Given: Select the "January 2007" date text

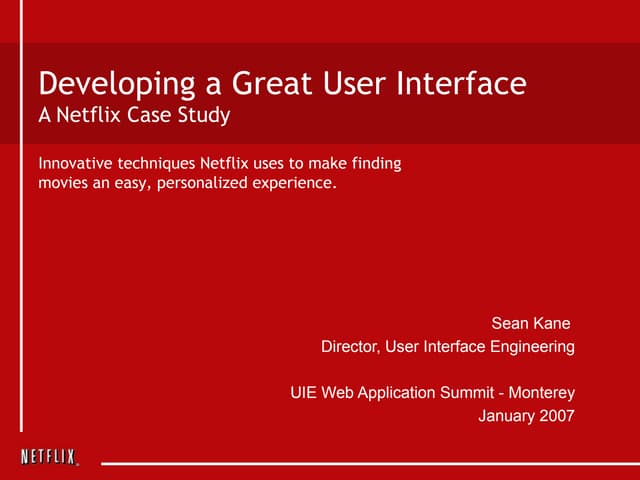Looking at the screenshot, I should (x=527, y=416).
